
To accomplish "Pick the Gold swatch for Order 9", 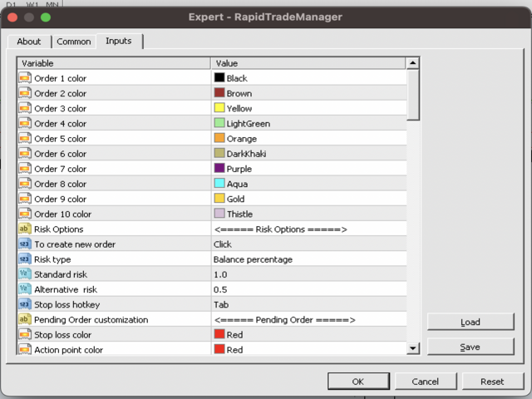I will click(219, 199).
